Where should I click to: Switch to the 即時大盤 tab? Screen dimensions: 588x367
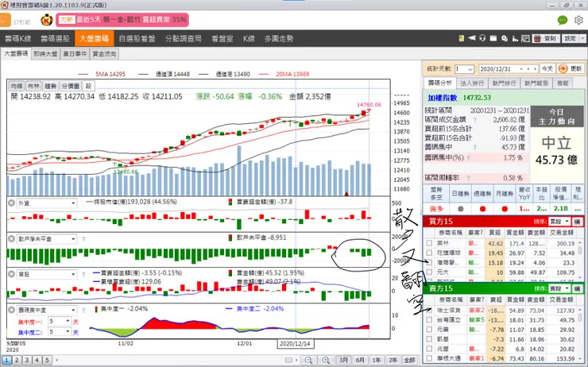click(x=45, y=53)
